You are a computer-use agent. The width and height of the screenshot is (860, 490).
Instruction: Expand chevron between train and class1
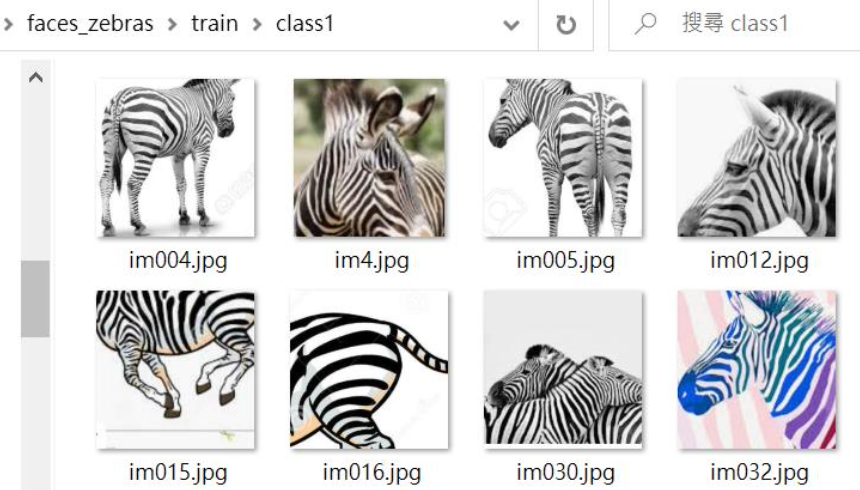[257, 24]
